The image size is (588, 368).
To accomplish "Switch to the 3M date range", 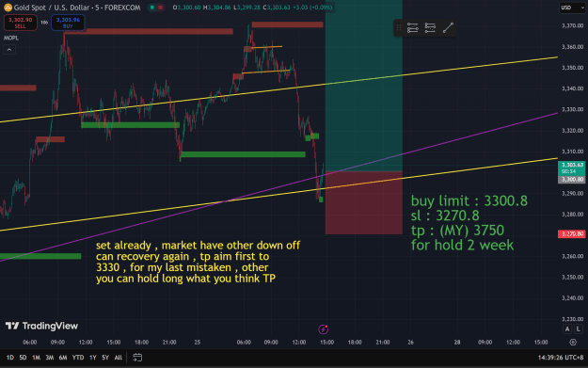I will (50, 358).
